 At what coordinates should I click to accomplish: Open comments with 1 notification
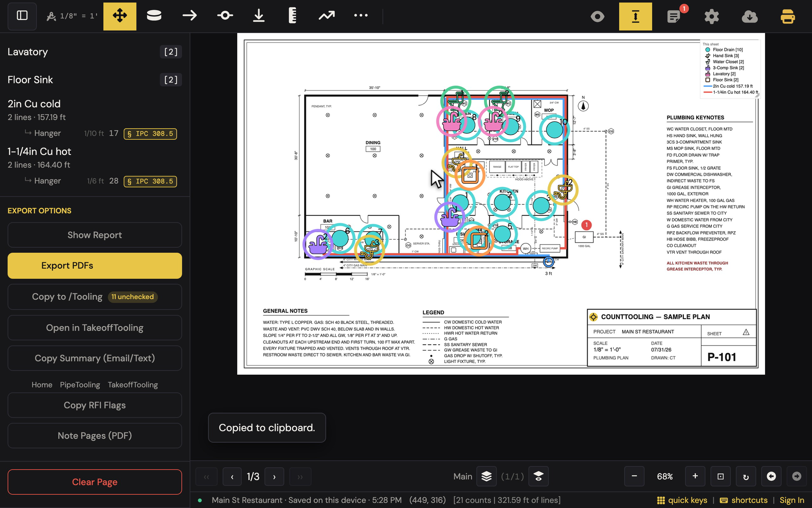coord(674,16)
